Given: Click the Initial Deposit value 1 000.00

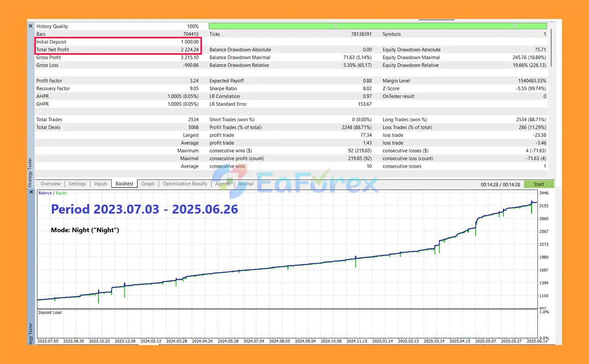Looking at the screenshot, I should coord(189,42).
